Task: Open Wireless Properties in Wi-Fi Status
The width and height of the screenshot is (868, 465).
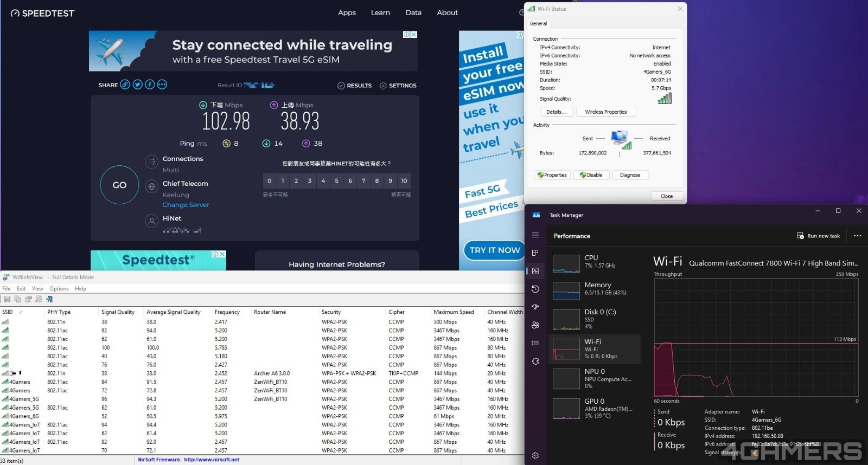Action: 606,112
